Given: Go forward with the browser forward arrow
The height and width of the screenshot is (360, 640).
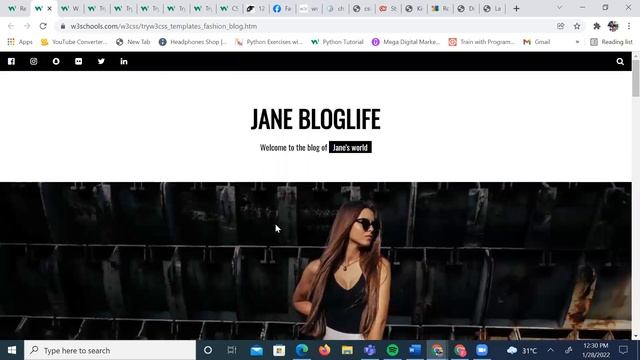Looking at the screenshot, I should pyautogui.click(x=27, y=26).
